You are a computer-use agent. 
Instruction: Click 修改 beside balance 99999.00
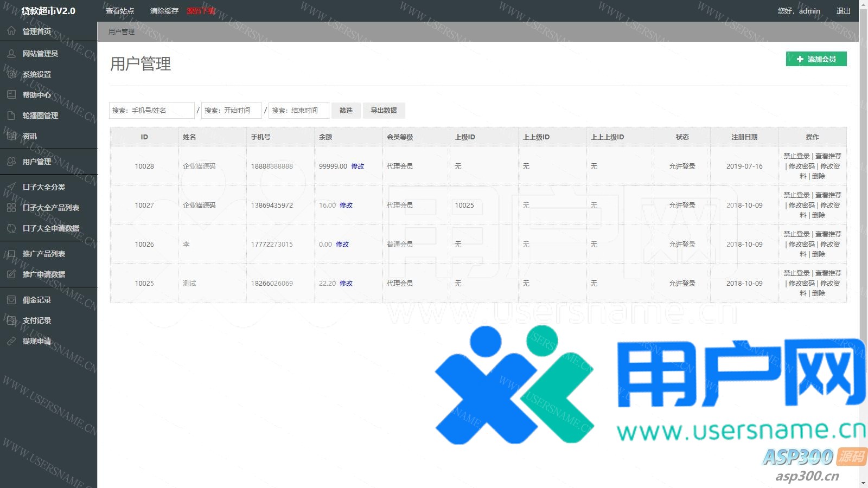(x=358, y=166)
